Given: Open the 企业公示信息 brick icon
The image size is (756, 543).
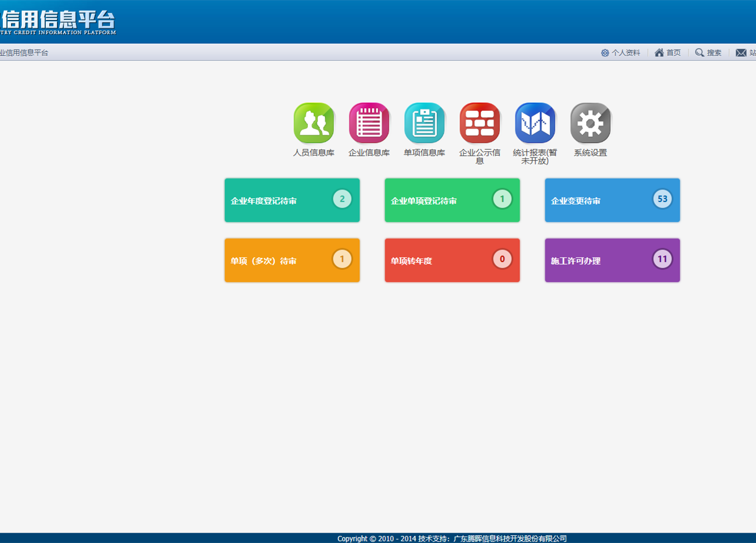Looking at the screenshot, I should [480, 123].
